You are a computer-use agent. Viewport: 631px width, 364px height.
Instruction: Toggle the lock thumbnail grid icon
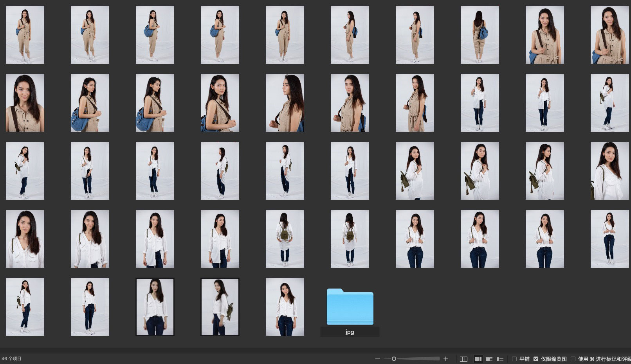click(463, 359)
